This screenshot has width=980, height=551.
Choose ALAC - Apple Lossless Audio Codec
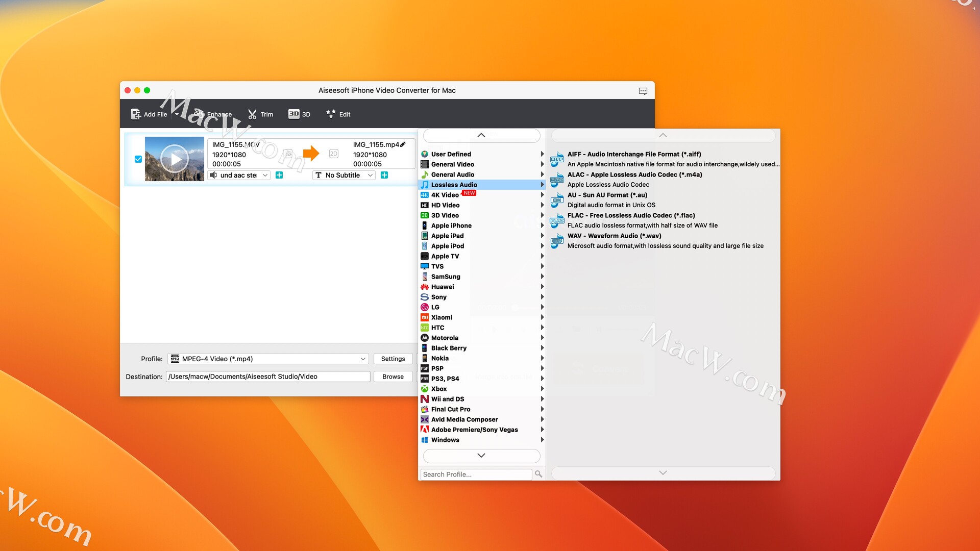click(664, 180)
